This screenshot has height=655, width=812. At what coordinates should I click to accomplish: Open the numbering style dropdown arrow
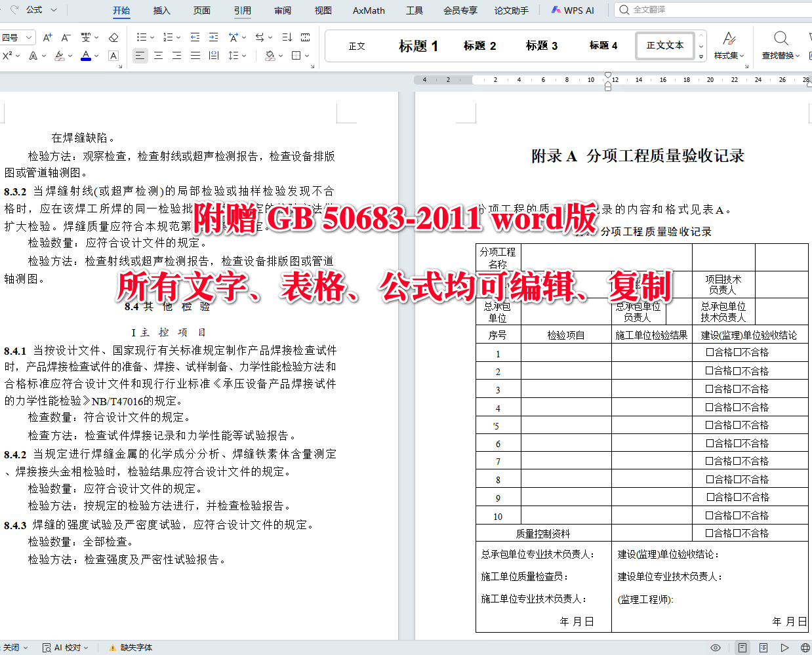pos(178,37)
